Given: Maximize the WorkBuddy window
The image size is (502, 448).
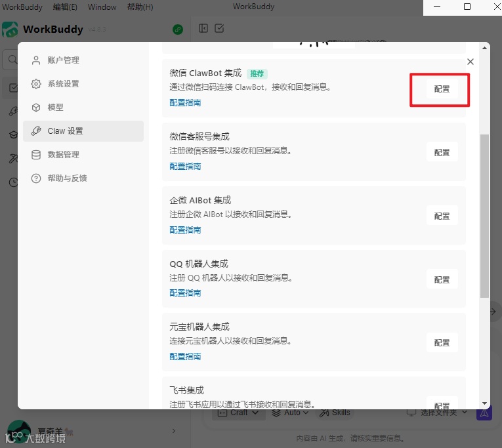Looking at the screenshot, I should (x=467, y=7).
